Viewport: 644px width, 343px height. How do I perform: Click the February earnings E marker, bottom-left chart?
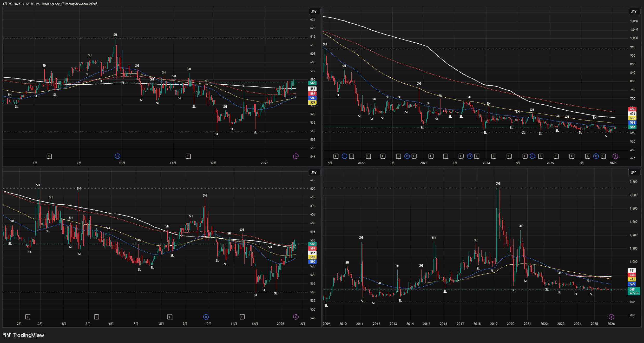coord(28,317)
